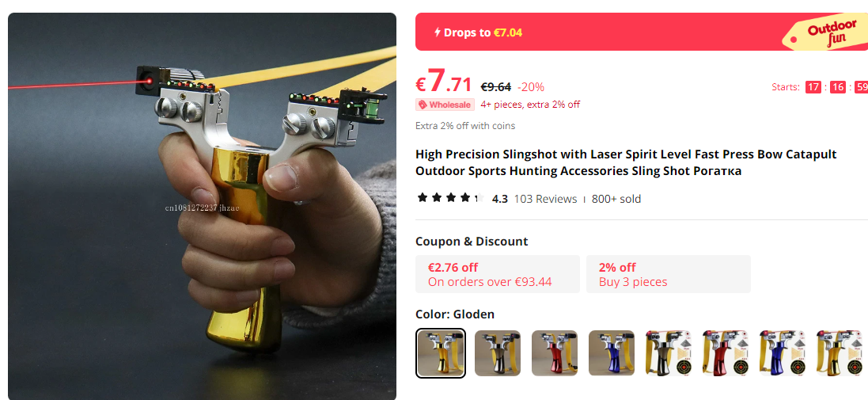Select the last partially visible gold variant with target

(x=840, y=353)
